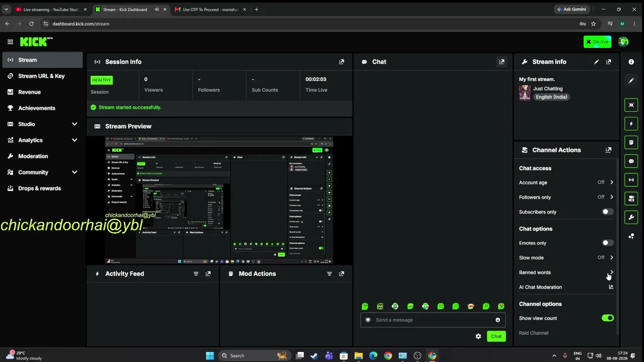Click Ask Gemini button

point(572,9)
